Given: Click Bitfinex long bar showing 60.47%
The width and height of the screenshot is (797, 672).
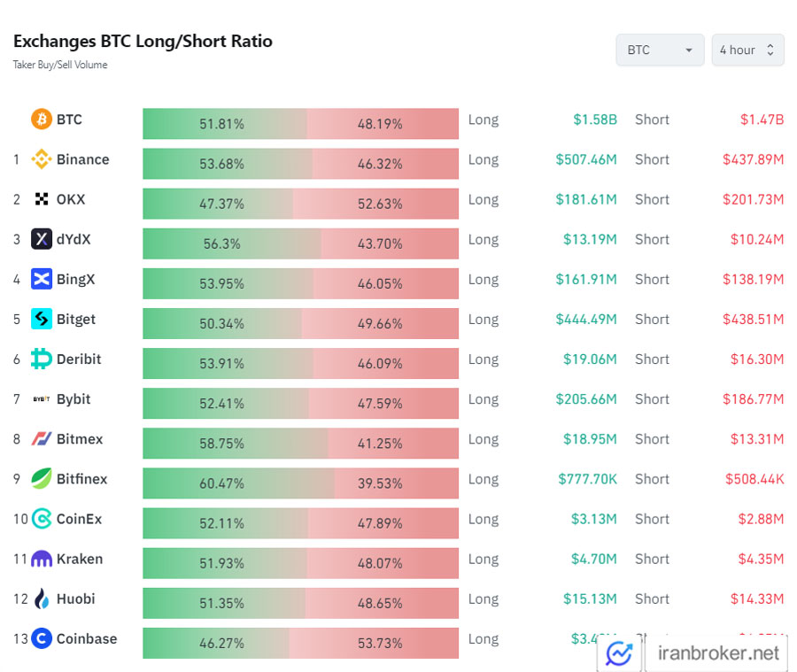Looking at the screenshot, I should coord(238,483).
